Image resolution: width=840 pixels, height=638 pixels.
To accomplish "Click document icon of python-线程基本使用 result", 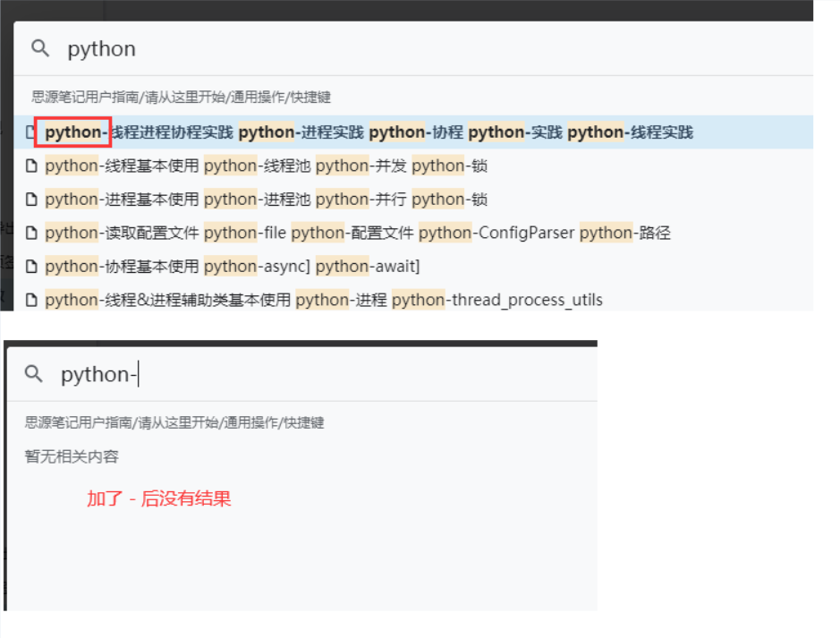I will point(31,166).
